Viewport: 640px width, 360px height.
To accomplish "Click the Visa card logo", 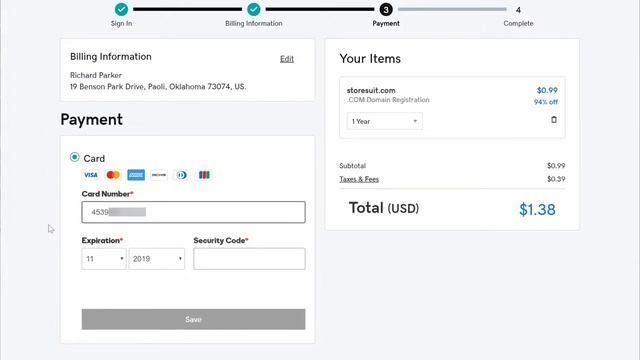I will tap(91, 175).
